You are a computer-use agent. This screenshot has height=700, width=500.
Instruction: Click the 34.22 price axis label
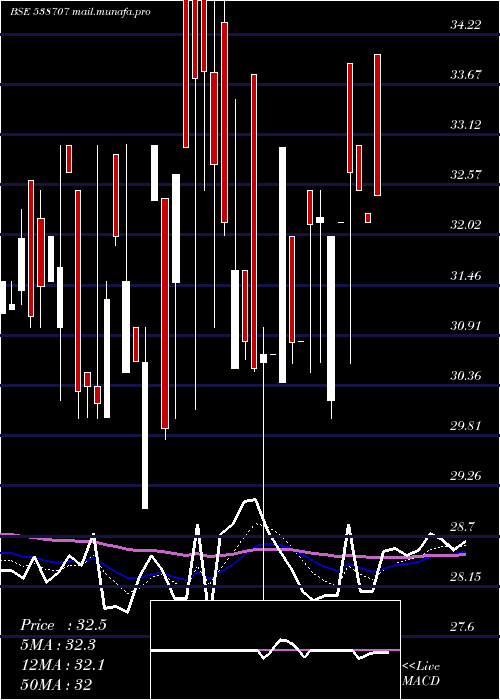pos(466,25)
